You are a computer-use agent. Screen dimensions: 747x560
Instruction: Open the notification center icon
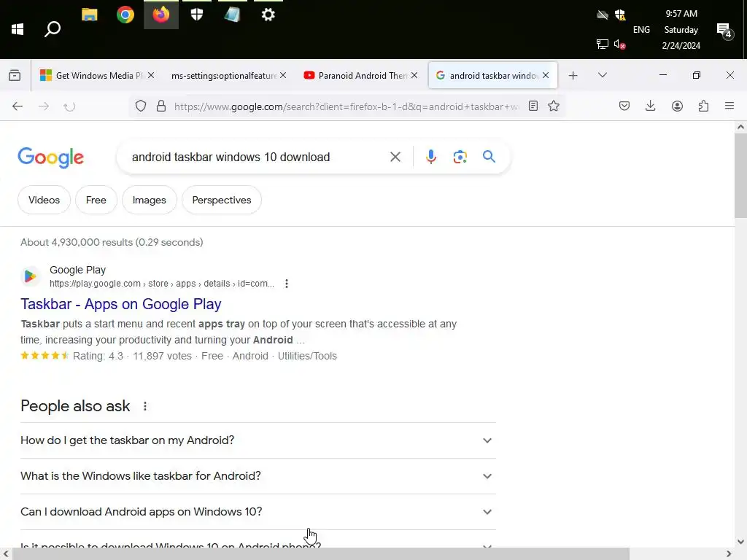(724, 31)
